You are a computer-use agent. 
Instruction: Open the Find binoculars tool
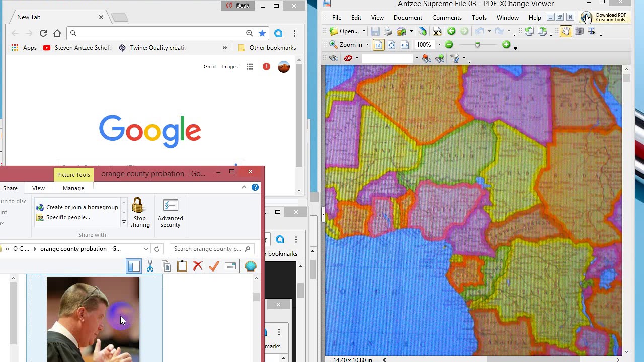click(x=333, y=58)
